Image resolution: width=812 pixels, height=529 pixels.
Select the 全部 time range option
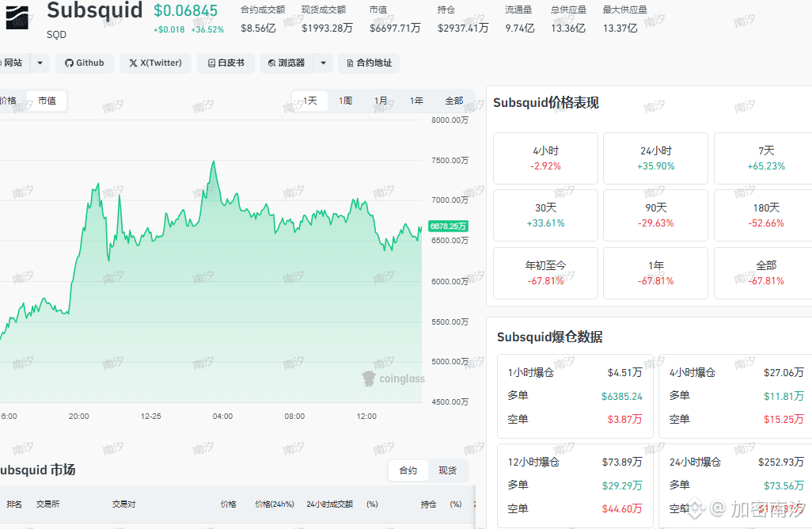pyautogui.click(x=454, y=101)
